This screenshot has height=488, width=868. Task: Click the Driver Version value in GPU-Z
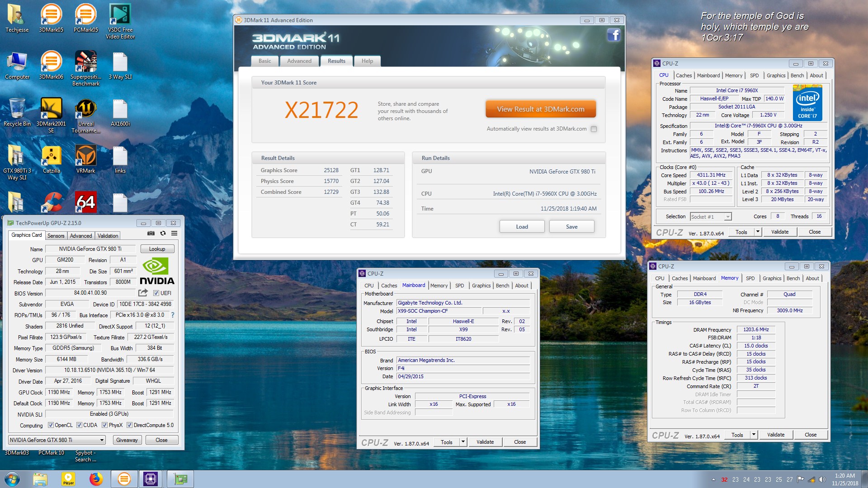[x=109, y=370]
